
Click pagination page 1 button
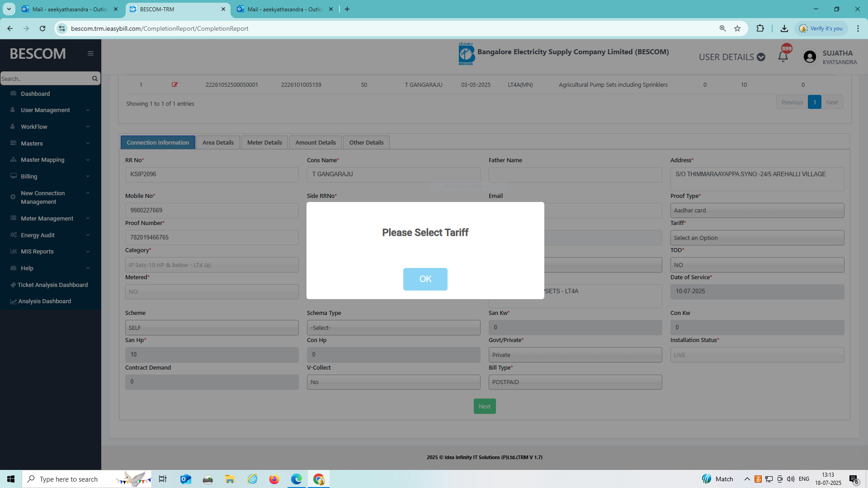tap(815, 102)
